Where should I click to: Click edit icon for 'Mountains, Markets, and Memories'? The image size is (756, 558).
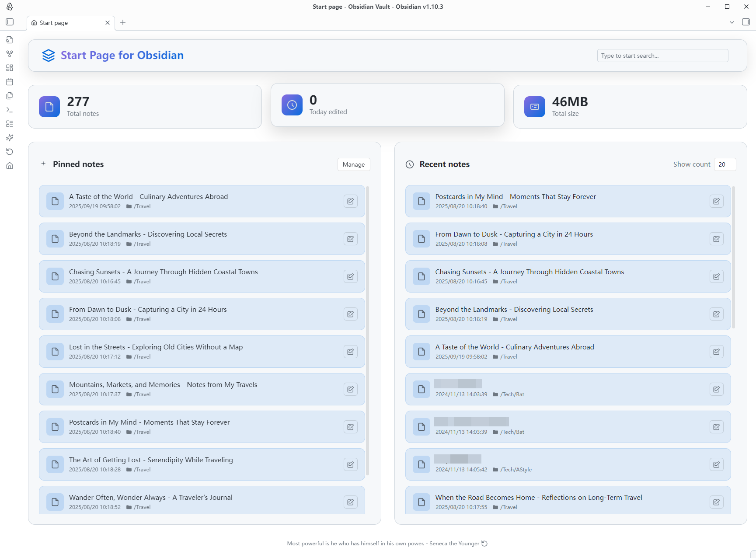(351, 389)
